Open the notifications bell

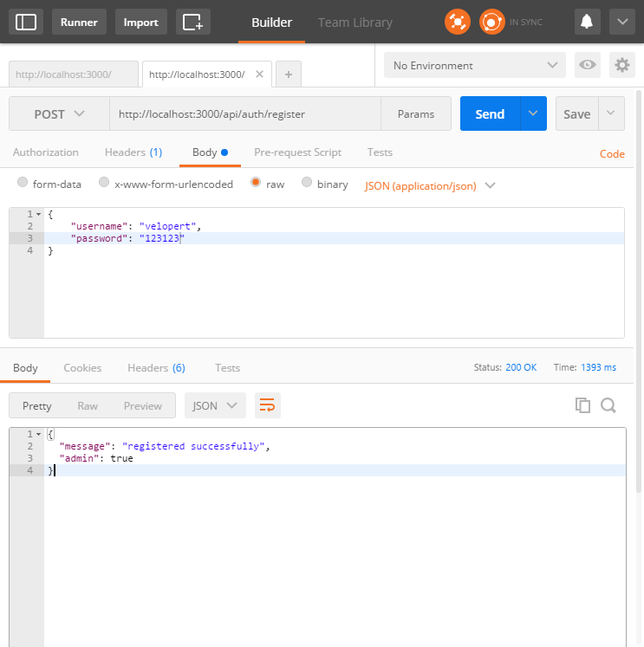tap(588, 22)
